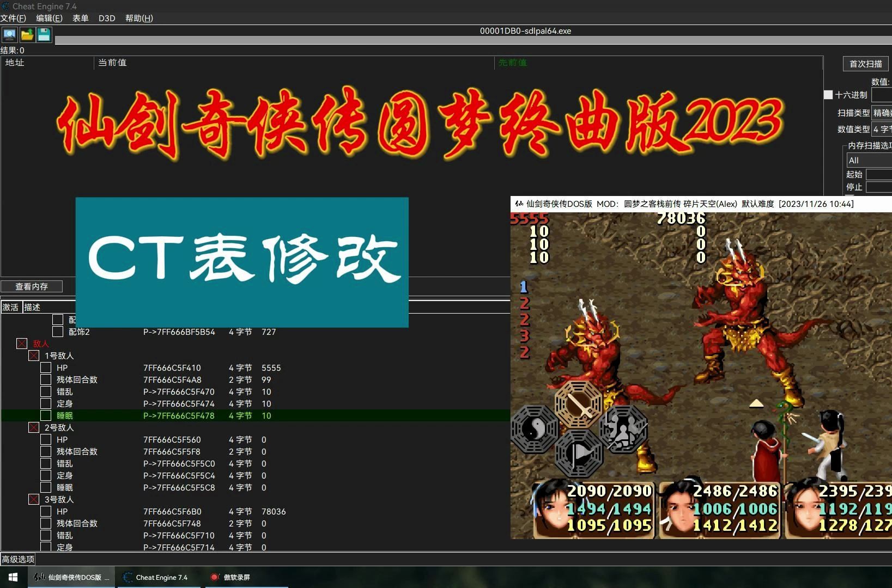This screenshot has width=892, height=588.
Task: Select the joint-attack figure bagua icon
Action: [623, 428]
